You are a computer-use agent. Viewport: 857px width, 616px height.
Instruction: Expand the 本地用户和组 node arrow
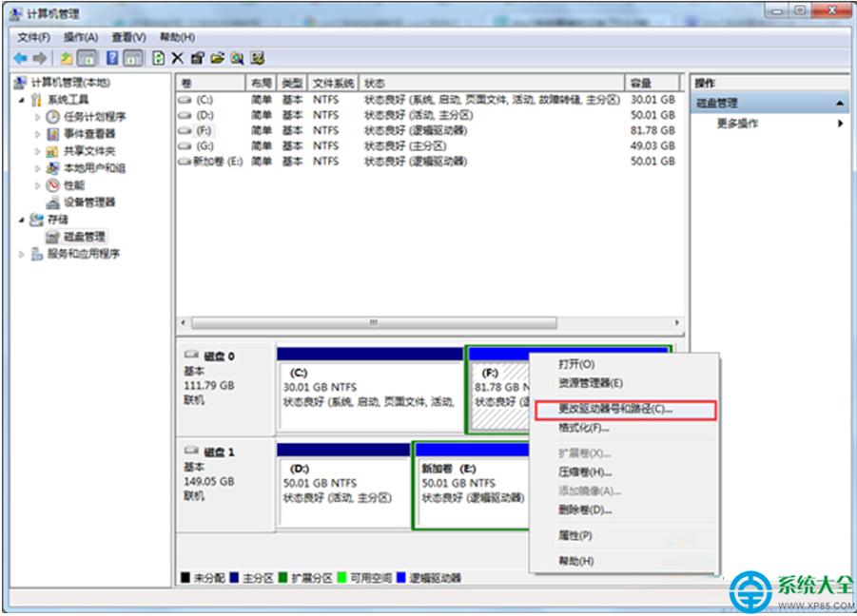click(x=37, y=168)
